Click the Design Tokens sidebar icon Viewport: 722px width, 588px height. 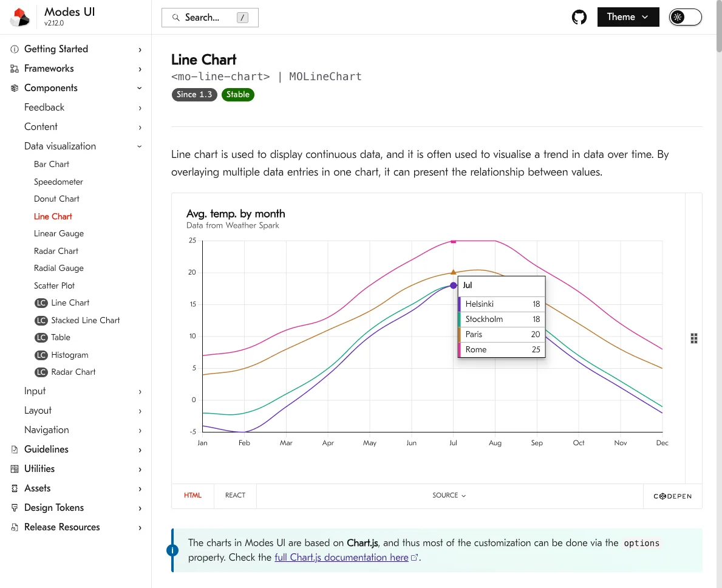[15, 508]
